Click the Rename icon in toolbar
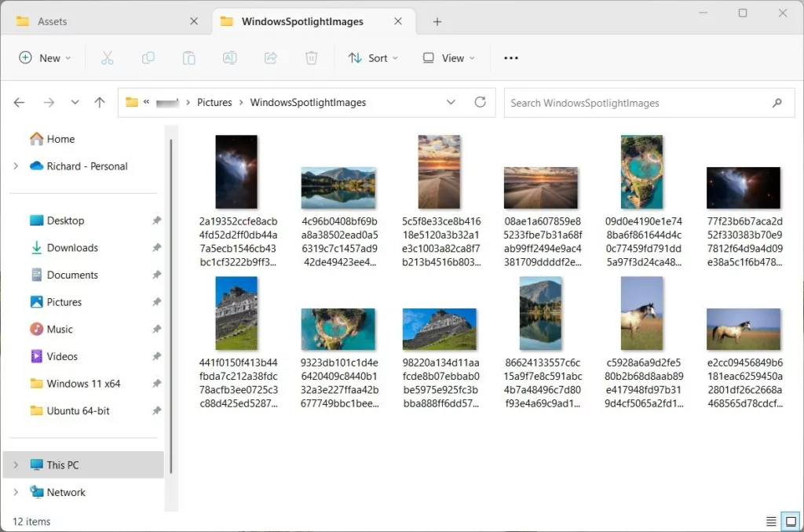804x532 pixels. coord(229,58)
